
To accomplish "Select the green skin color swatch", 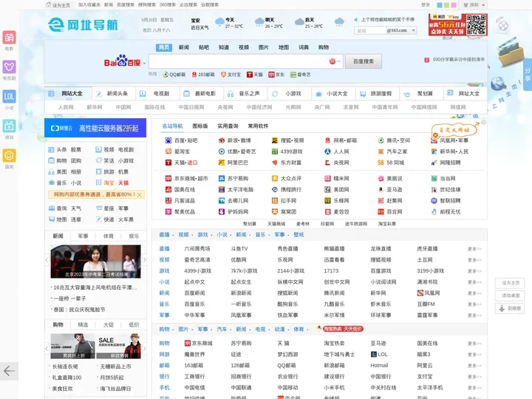I will [446, 5].
